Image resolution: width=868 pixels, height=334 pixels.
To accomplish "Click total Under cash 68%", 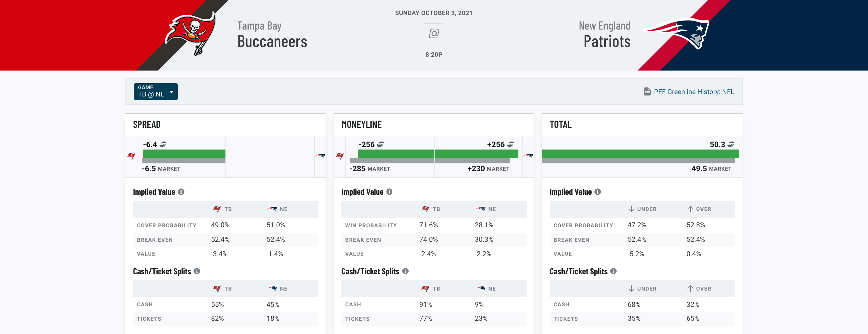I will 634,304.
